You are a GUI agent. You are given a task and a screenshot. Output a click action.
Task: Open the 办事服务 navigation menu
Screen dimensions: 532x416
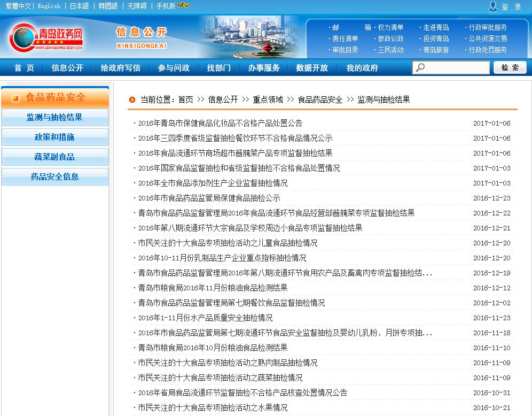pyautogui.click(x=264, y=68)
